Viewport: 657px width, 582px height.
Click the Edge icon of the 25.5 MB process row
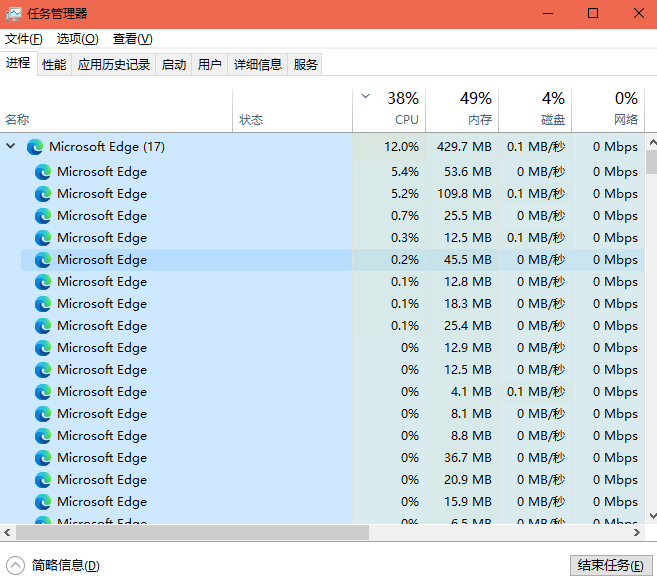point(43,216)
